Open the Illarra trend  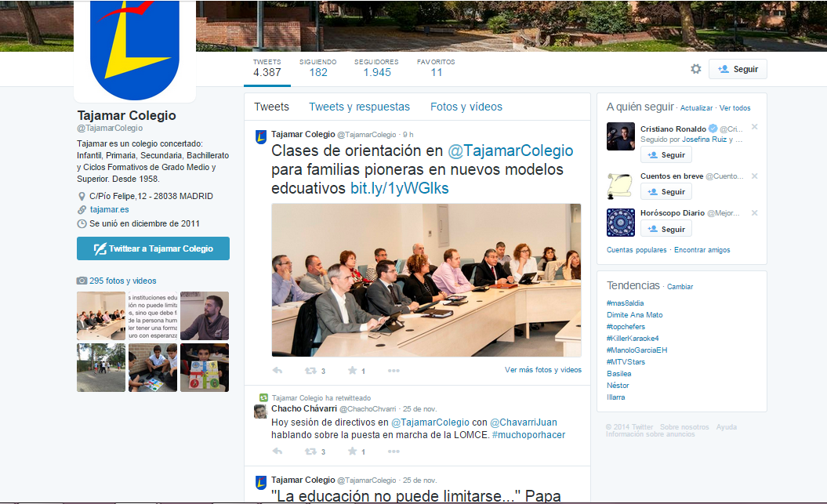click(x=615, y=397)
